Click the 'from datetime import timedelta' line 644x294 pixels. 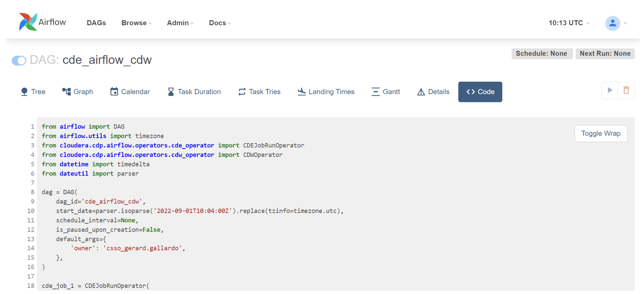[x=96, y=164]
